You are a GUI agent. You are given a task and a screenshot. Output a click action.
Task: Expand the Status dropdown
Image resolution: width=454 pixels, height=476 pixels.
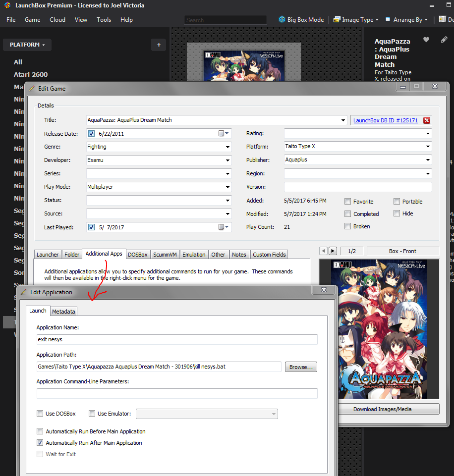click(x=227, y=201)
